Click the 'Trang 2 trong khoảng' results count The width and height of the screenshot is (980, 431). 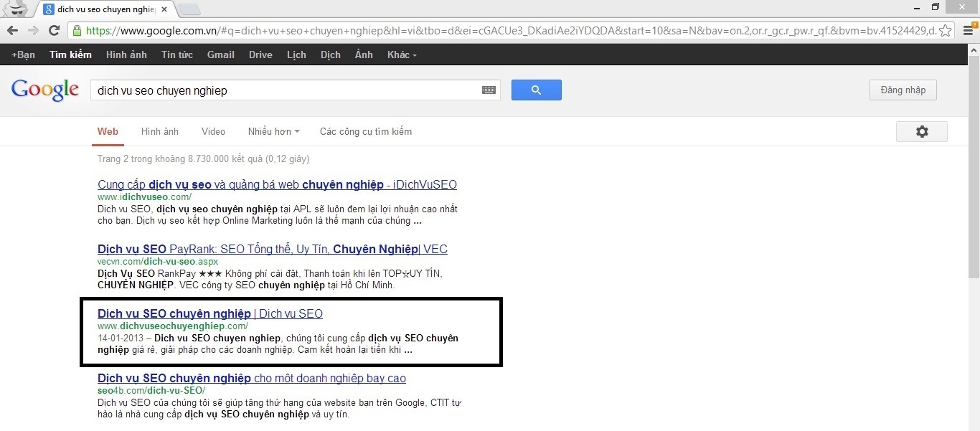(203, 159)
